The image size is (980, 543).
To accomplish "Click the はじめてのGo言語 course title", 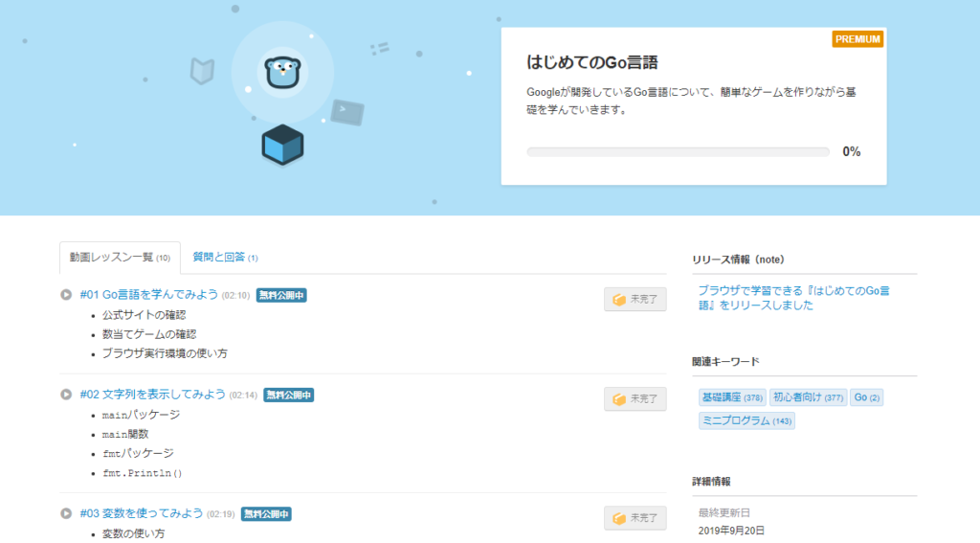I will [591, 62].
